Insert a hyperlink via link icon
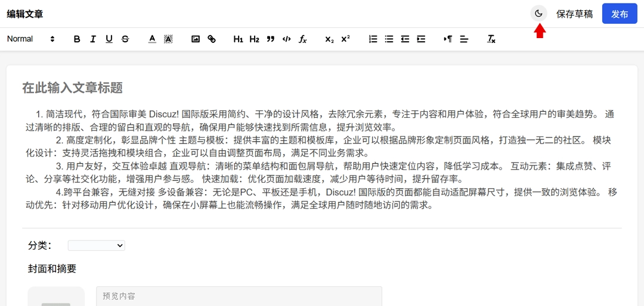 212,39
